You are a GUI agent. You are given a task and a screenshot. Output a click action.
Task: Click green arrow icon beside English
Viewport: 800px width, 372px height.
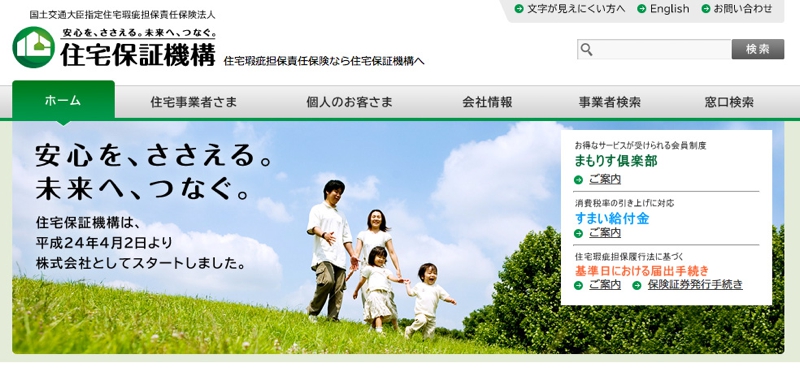(x=642, y=9)
